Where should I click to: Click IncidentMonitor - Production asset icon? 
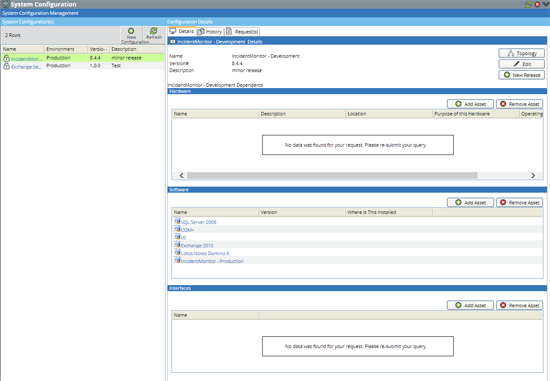coord(177,261)
